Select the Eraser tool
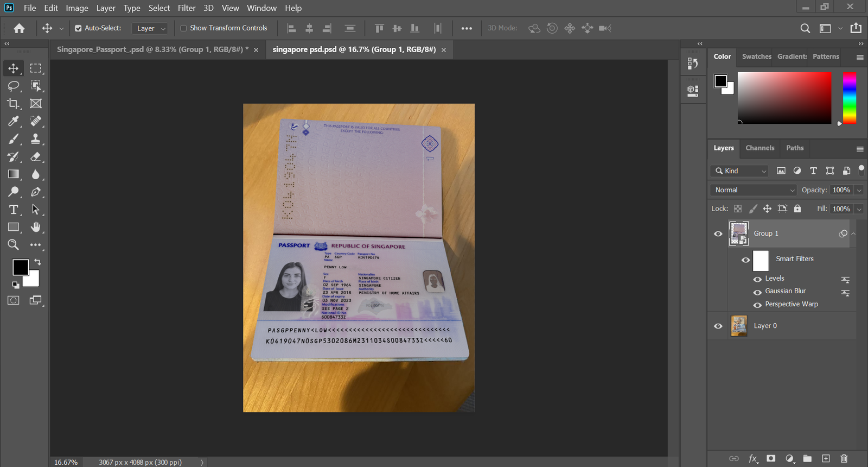The image size is (868, 467). tap(36, 157)
